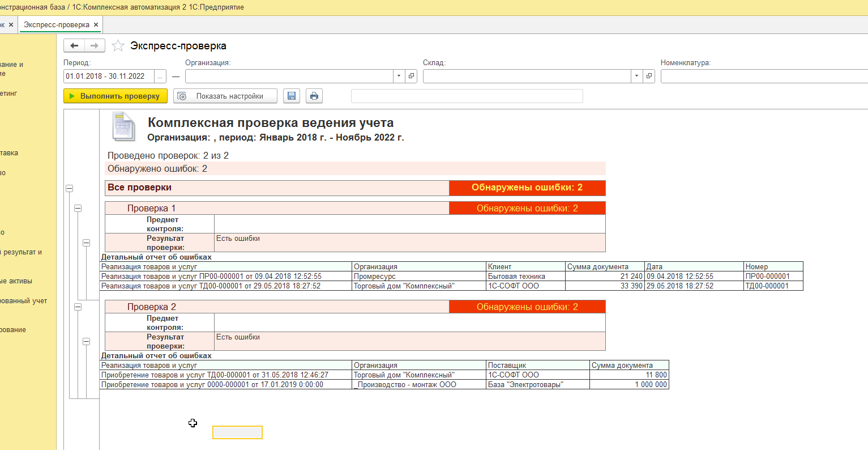Screen dimensions: 868x450
Task: Click the Организация input field
Action: tap(289, 76)
